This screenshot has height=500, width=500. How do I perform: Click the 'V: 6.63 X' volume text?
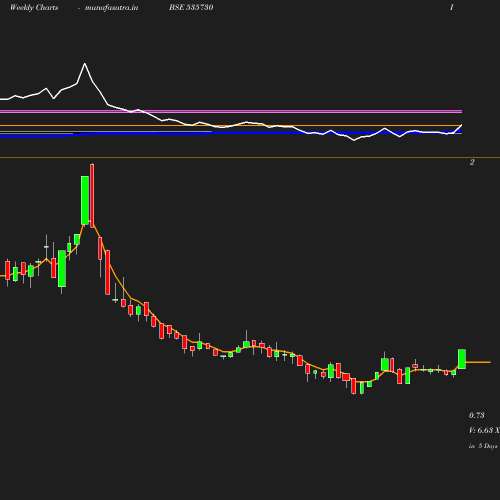[x=484, y=430]
